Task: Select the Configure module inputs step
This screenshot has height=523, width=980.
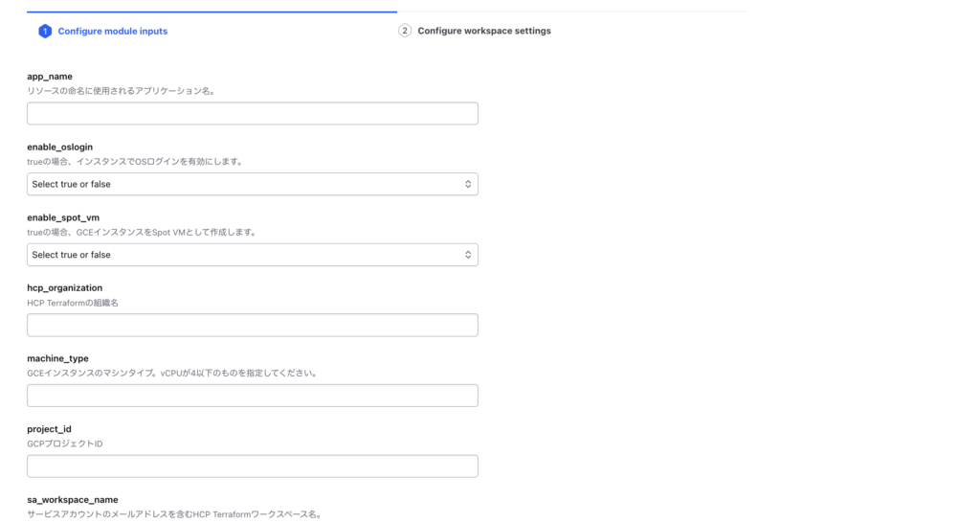Action: click(x=113, y=32)
